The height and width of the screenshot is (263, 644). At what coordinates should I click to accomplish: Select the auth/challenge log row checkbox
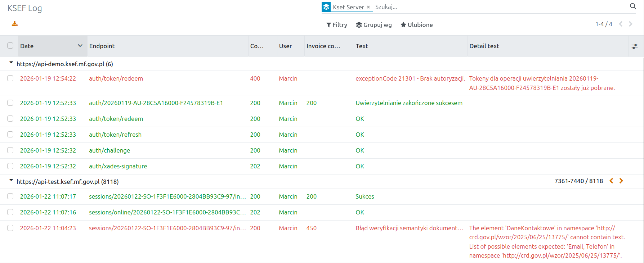coord(10,150)
